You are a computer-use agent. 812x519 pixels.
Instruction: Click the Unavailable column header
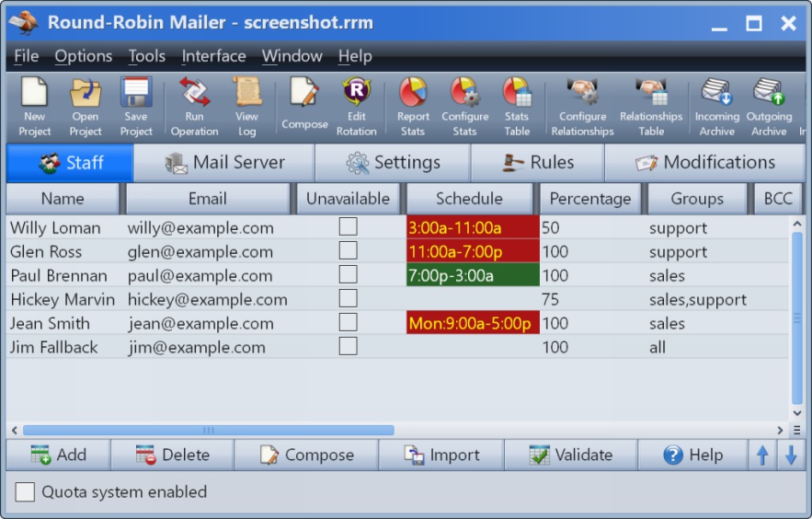click(x=348, y=199)
